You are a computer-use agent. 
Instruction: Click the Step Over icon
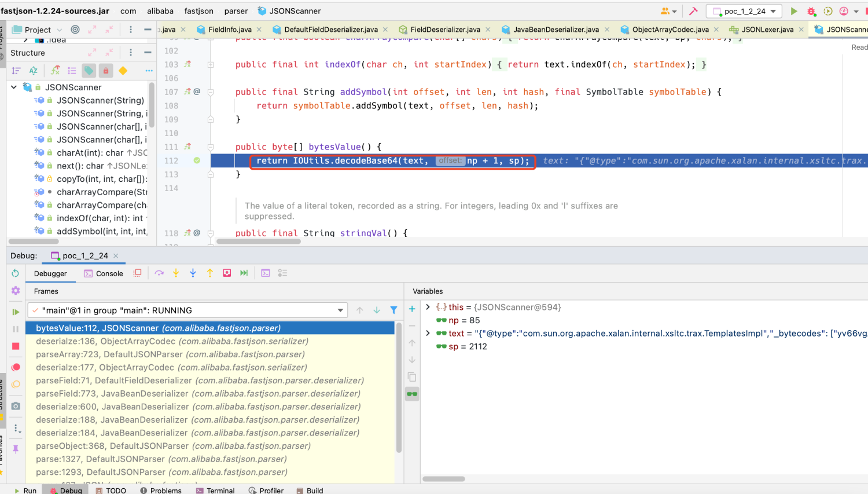click(159, 273)
